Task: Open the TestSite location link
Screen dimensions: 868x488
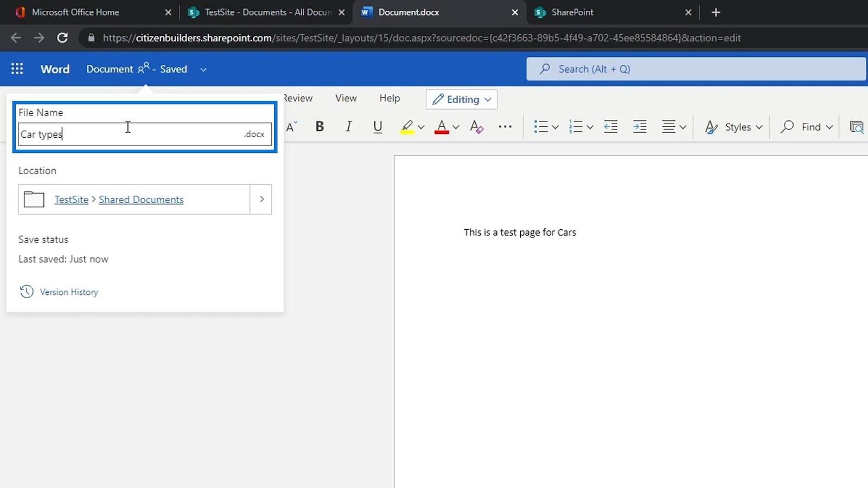Action: [71, 200]
